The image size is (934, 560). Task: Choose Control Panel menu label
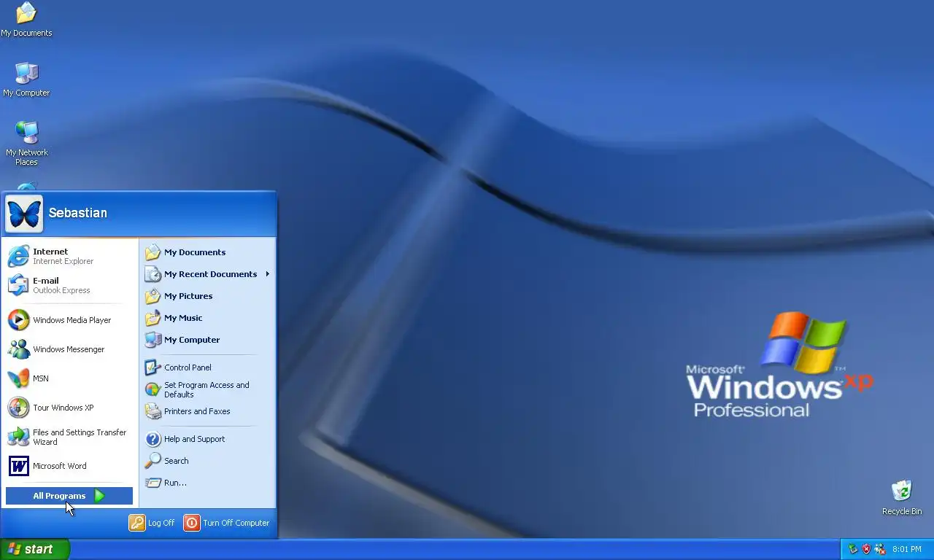point(188,367)
